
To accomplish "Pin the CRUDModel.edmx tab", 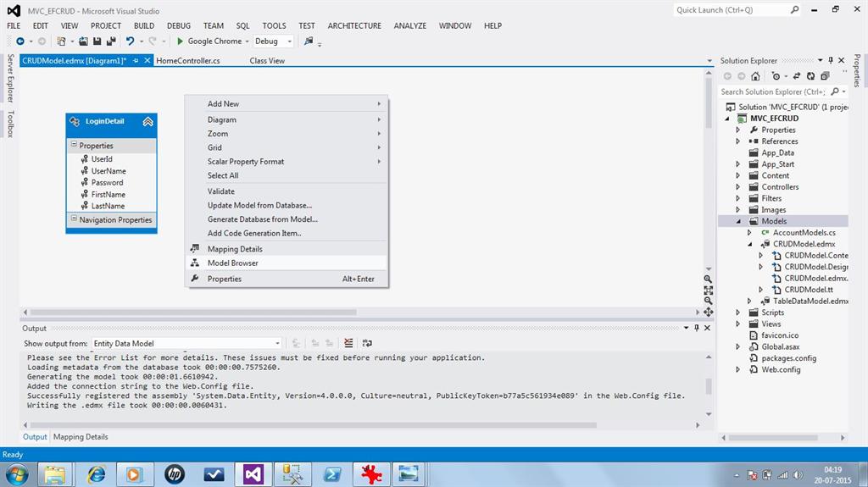I will click(x=136, y=61).
